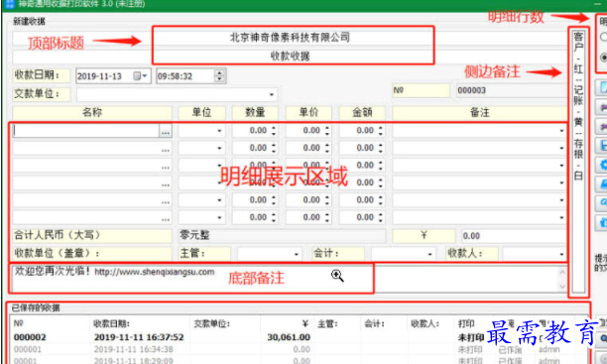Image resolution: width=607 pixels, height=364 pixels.
Task: Click the 09:58:32 time spinner arrows
Action: pyautogui.click(x=219, y=76)
